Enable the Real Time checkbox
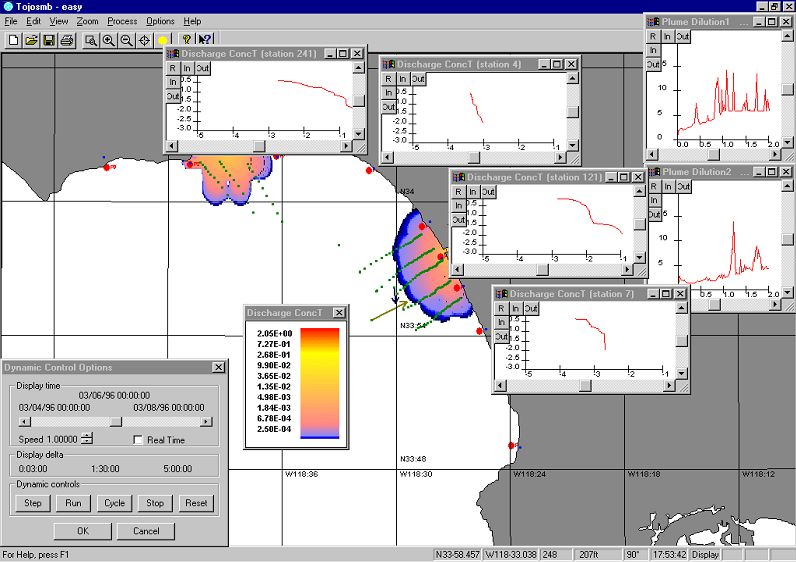Image resolution: width=796 pixels, height=562 pixels. point(139,440)
